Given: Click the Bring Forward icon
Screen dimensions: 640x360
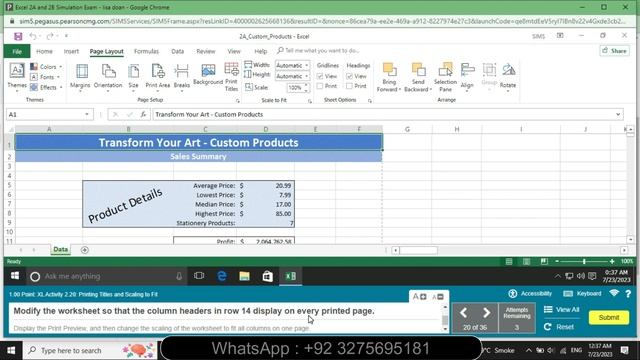Looking at the screenshot, I should (389, 70).
